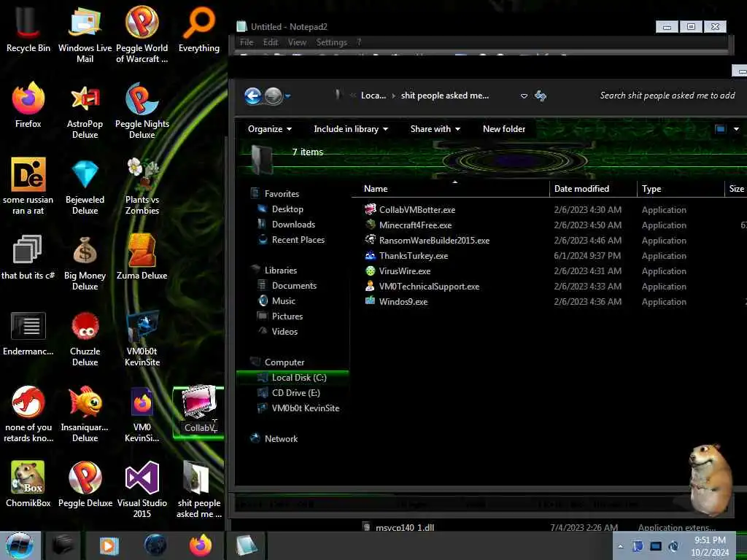The image size is (747, 560).
Task: Select AstroPop Deluxe desktop icon
Action: coord(85,111)
